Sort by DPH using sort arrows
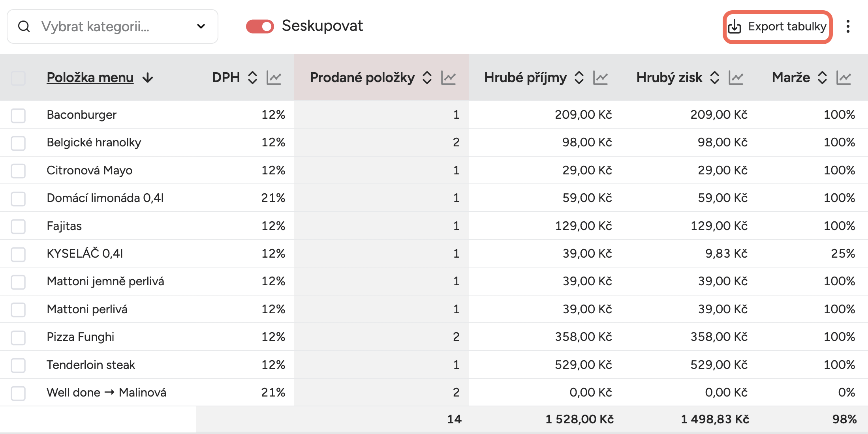868x434 pixels. tap(252, 77)
